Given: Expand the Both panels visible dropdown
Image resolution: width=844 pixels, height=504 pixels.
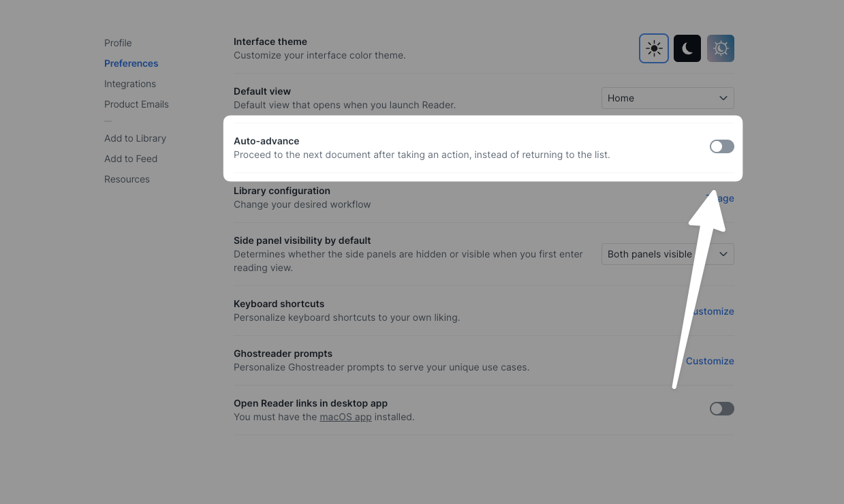Looking at the screenshot, I should pyautogui.click(x=668, y=254).
